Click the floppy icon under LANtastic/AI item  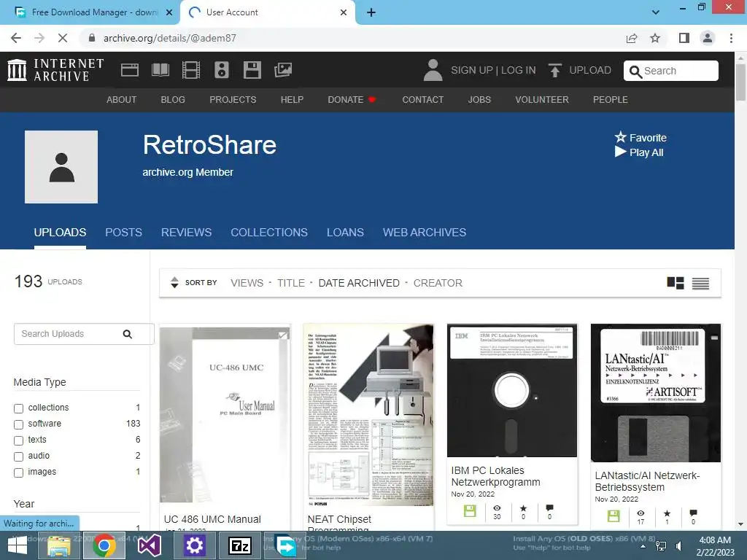pos(614,516)
